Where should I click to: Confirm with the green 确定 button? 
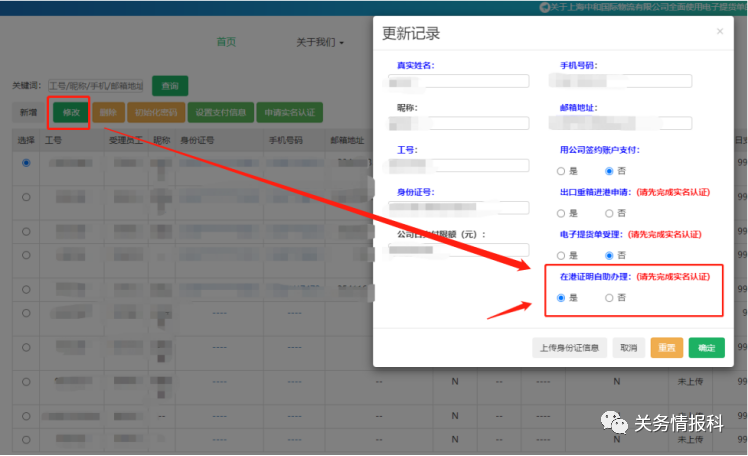(x=706, y=348)
